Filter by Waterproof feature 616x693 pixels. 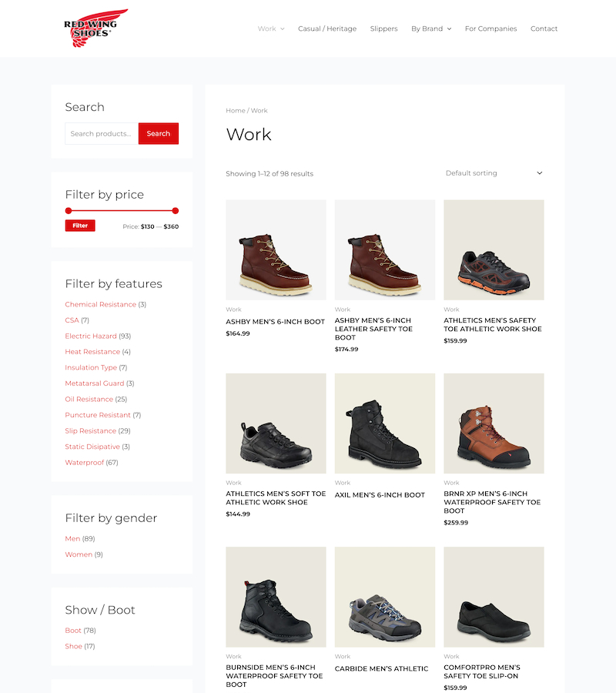tap(85, 463)
